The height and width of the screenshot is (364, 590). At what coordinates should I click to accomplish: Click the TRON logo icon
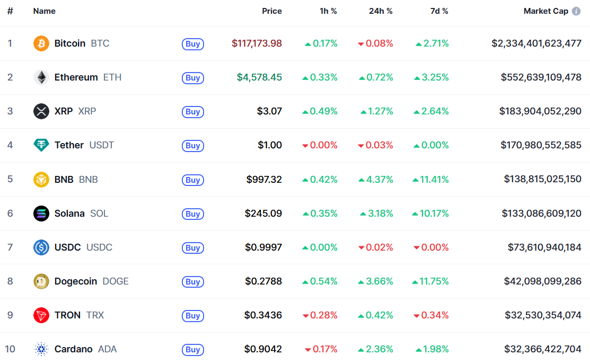point(41,315)
